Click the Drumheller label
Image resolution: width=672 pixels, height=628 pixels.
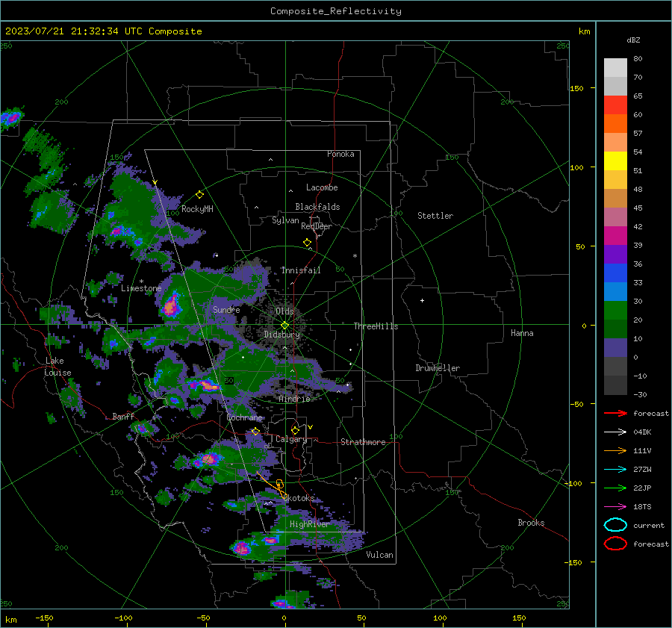coord(438,368)
